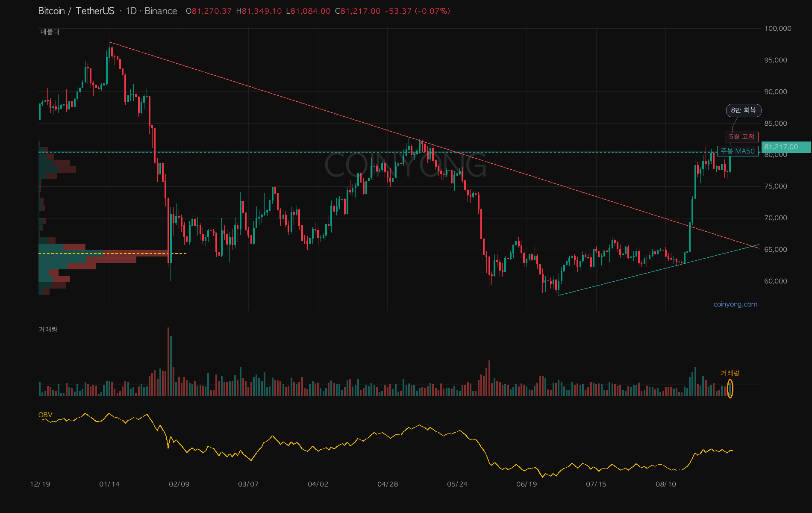Click the 65,000 price axis label
The height and width of the screenshot is (513, 812).
[x=776, y=250]
